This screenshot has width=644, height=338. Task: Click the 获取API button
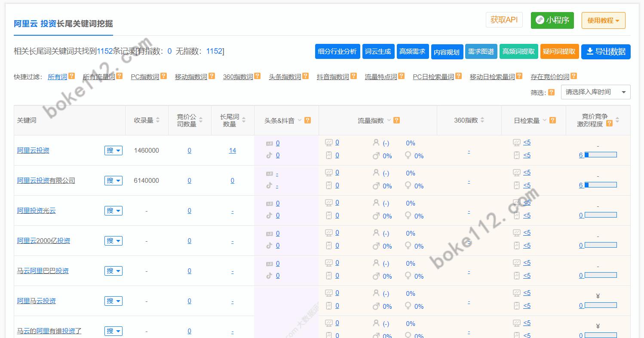point(504,20)
